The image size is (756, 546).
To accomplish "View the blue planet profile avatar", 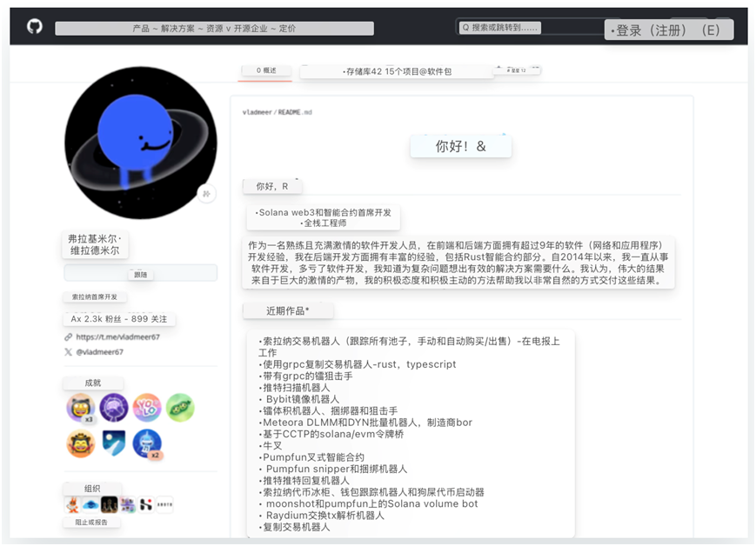I will coord(141,143).
